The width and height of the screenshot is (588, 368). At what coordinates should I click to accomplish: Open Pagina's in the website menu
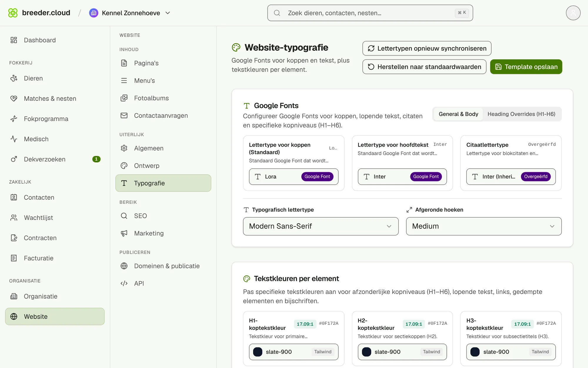pos(163,63)
